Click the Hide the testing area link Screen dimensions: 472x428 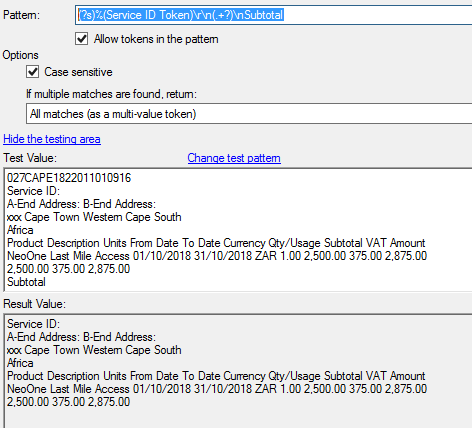pos(52,139)
